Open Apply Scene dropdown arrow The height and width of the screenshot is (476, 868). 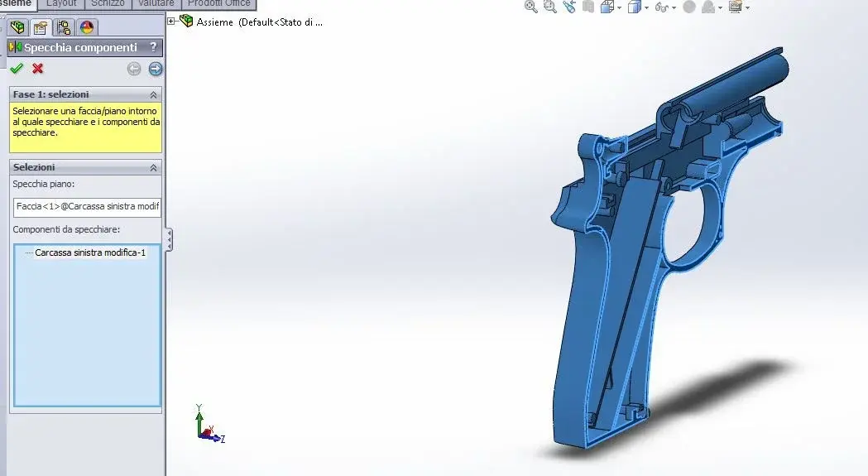tap(720, 7)
